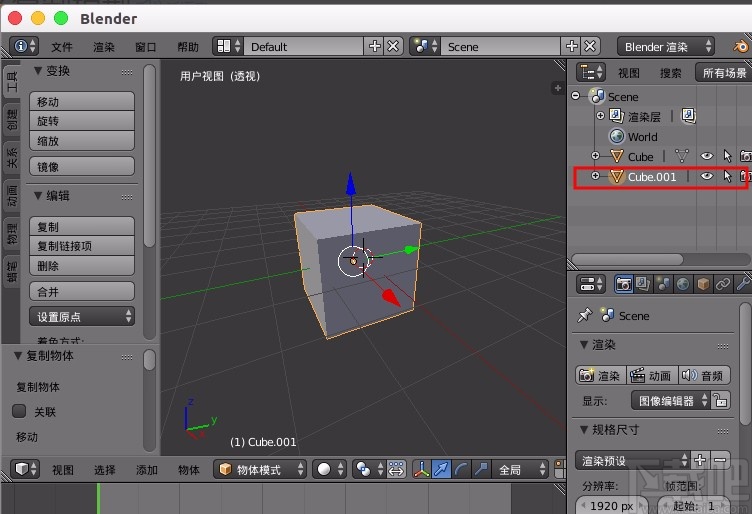Open pivot point selector icon
752x514 pixels.
pos(368,469)
